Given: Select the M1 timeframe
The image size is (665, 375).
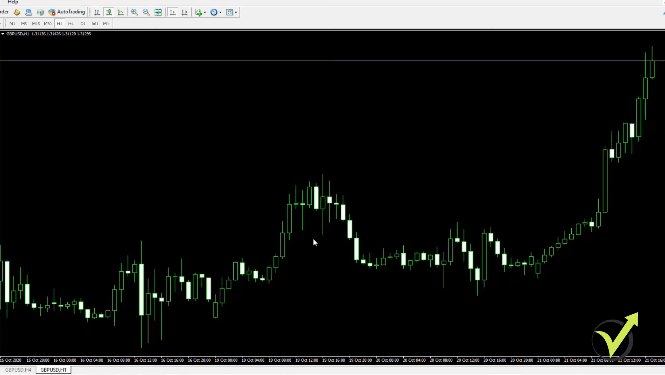Looking at the screenshot, I should click(12, 23).
